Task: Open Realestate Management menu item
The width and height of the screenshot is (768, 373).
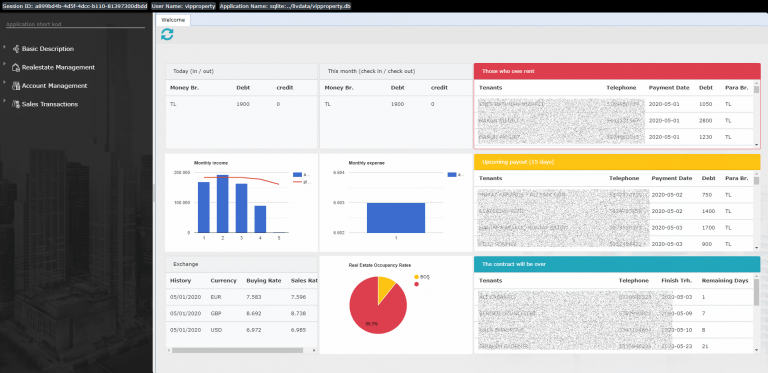Action: point(58,68)
